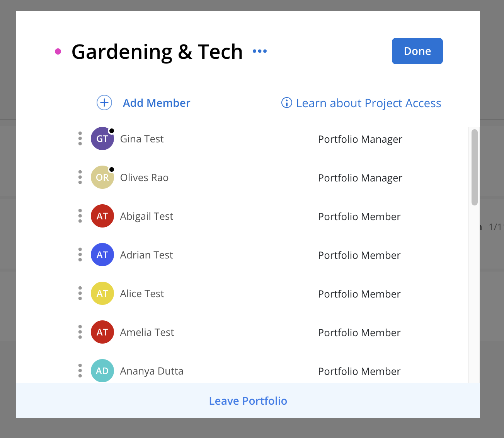Open options menu for Abigail Test row
Screen dimensions: 504x438
[80, 216]
